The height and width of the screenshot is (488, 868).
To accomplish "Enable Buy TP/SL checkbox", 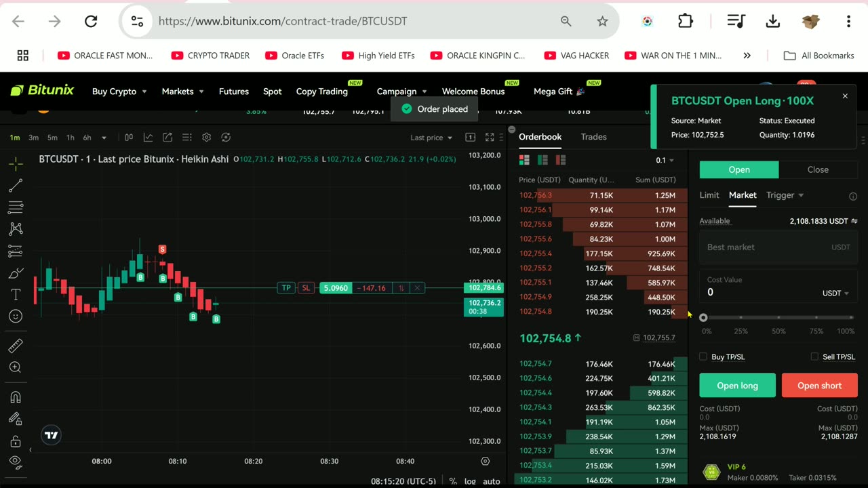I will [x=703, y=357].
